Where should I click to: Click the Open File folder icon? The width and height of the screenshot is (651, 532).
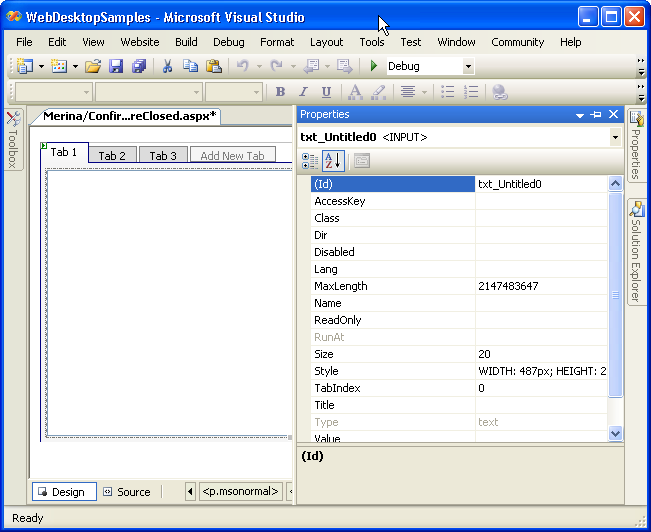(x=92, y=66)
